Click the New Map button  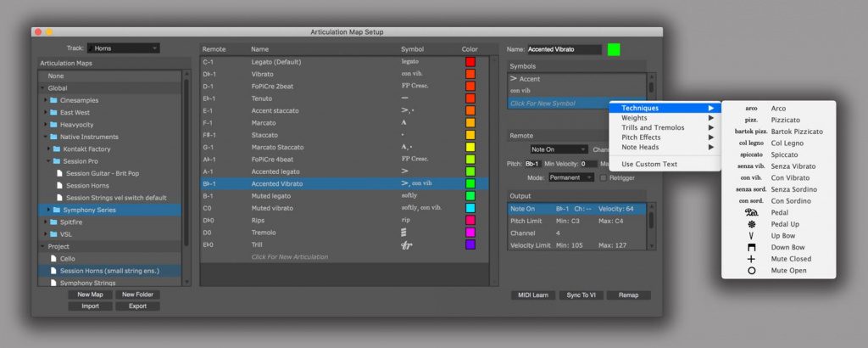coord(90,295)
